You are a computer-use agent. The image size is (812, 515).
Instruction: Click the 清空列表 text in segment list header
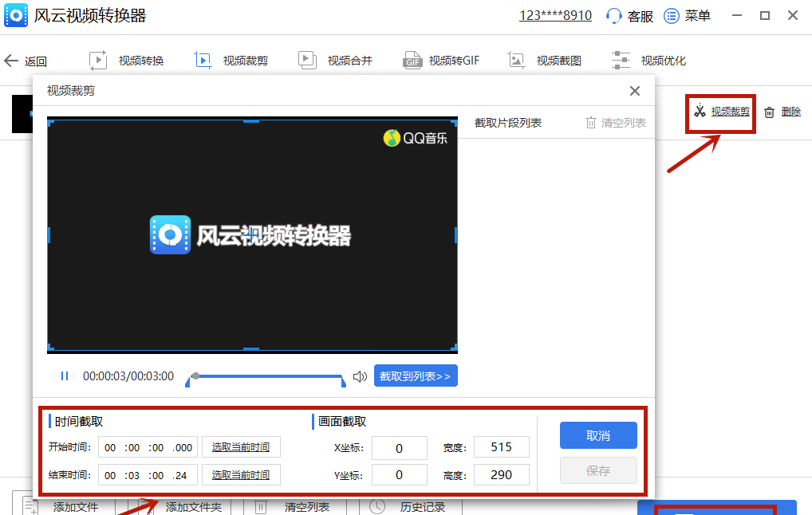624,123
